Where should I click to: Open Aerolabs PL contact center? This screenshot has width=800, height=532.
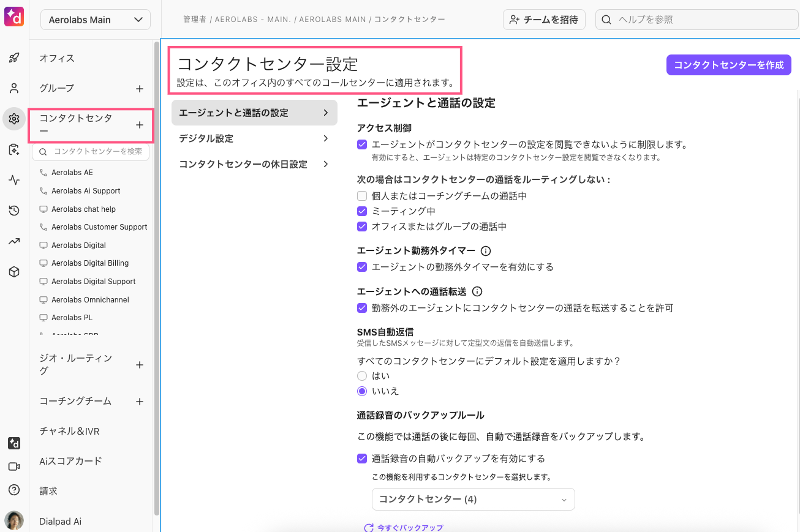pyautogui.click(x=72, y=318)
